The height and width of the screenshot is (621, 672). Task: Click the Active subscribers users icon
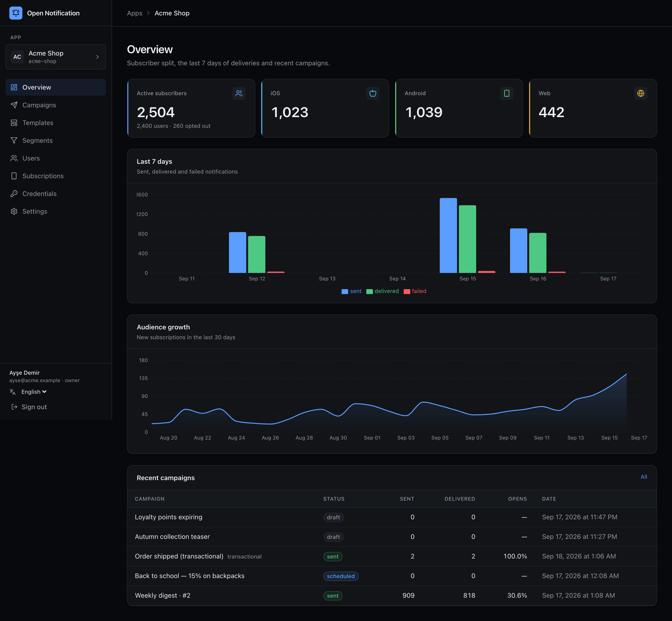click(239, 93)
